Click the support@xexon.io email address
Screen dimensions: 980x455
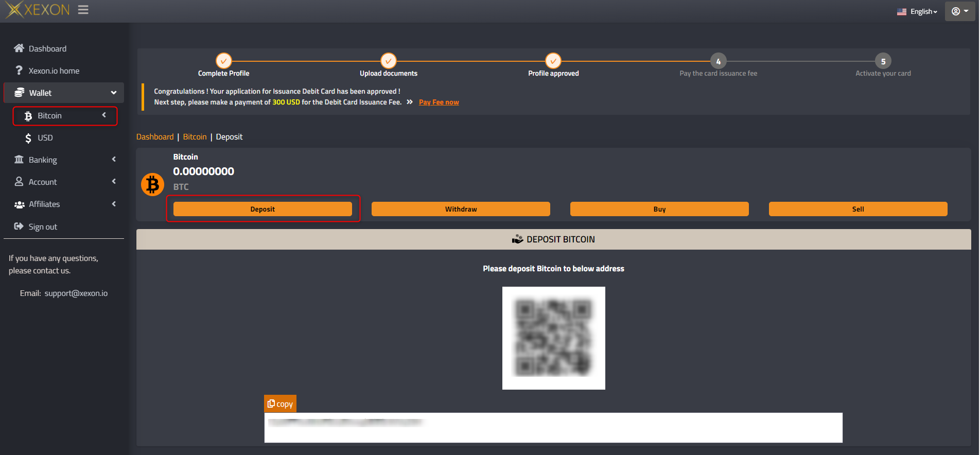pos(76,293)
